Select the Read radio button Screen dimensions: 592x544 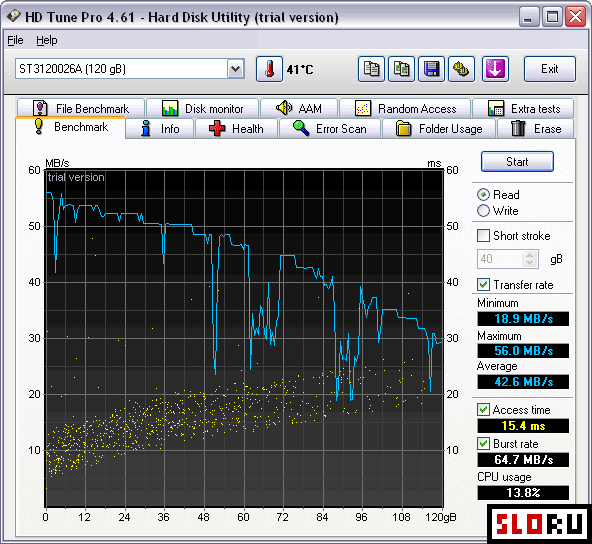(x=483, y=195)
